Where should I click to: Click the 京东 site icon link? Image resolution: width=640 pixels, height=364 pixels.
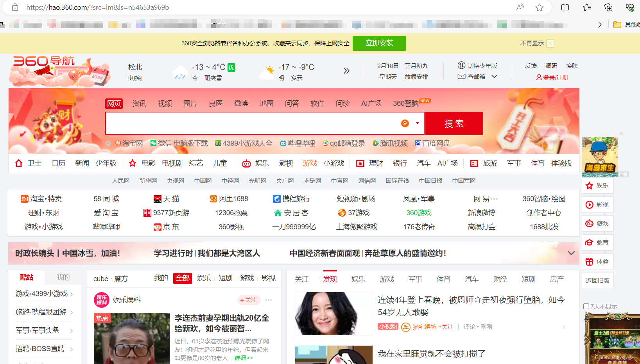pos(158,227)
